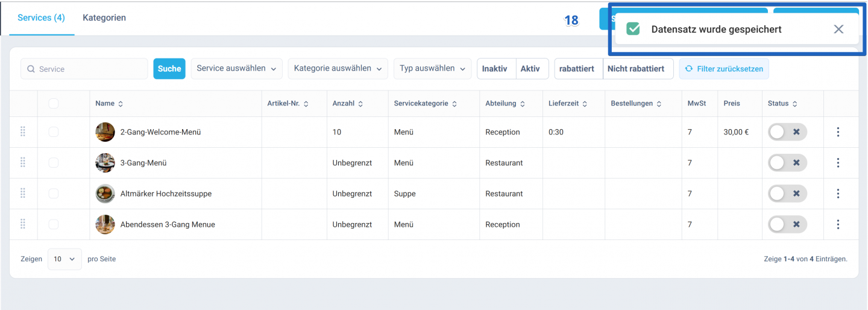This screenshot has width=868, height=310.
Task: Open three-dot menu for Abendessen 3-Gang Menue
Action: 838,224
